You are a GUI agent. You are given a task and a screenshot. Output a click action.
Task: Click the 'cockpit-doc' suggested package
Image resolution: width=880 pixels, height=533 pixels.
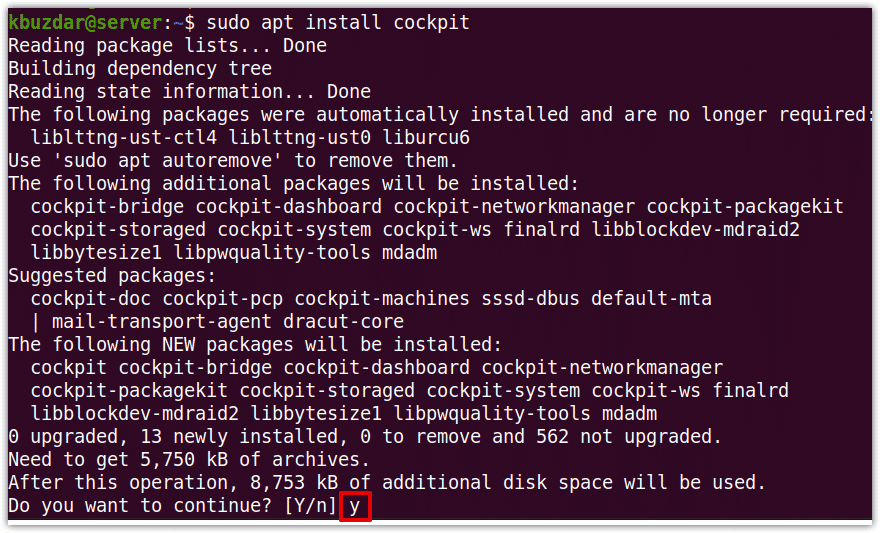click(91, 298)
